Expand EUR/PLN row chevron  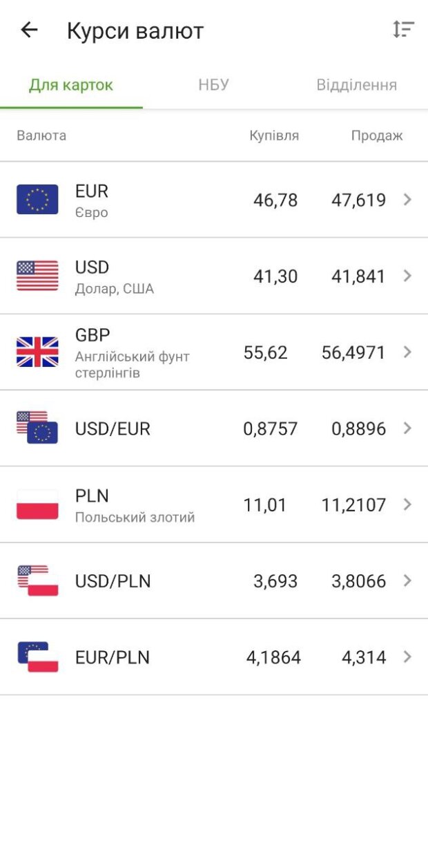coord(407,657)
